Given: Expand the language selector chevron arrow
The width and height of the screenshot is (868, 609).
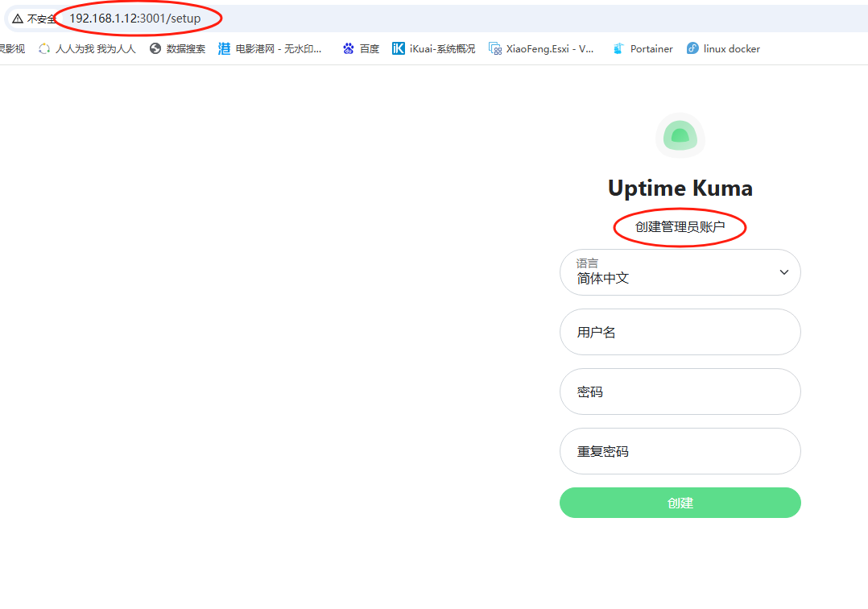Looking at the screenshot, I should (x=783, y=272).
